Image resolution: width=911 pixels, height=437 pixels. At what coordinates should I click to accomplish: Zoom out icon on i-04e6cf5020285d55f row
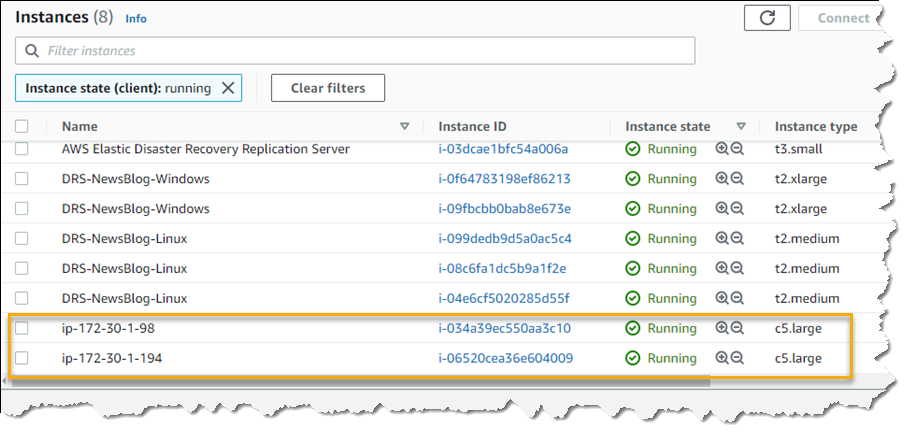coord(737,298)
